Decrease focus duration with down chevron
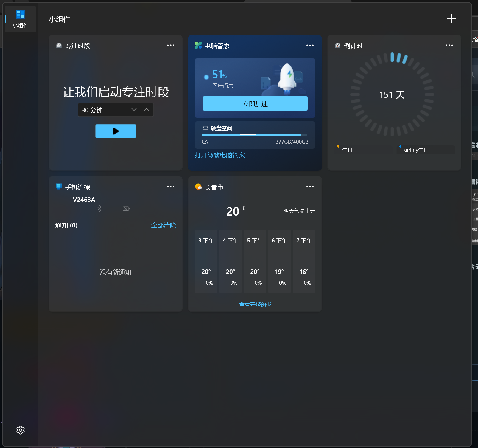Image resolution: width=478 pixels, height=448 pixels. 134,110
